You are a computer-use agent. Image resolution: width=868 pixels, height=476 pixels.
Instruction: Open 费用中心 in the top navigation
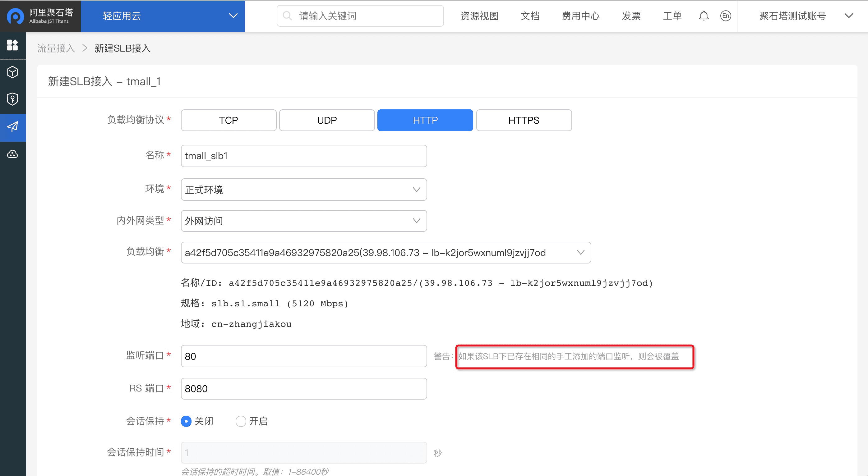coord(580,16)
